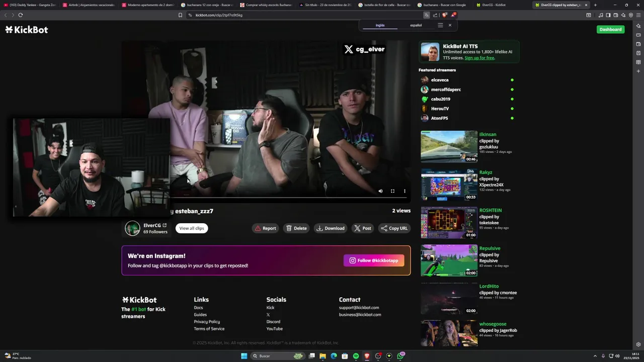Open a new browser tab
The height and width of the screenshot is (362, 644).
tap(595, 5)
